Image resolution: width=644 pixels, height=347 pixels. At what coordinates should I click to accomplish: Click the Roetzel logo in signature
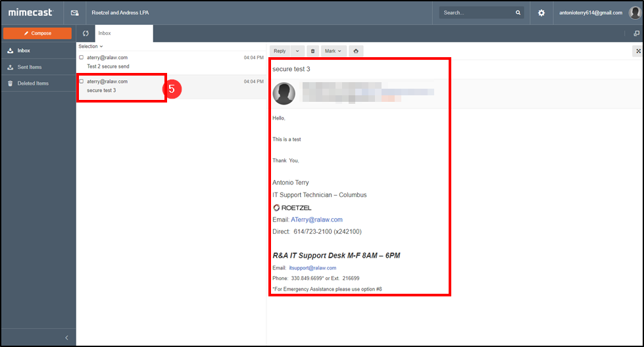(x=293, y=208)
